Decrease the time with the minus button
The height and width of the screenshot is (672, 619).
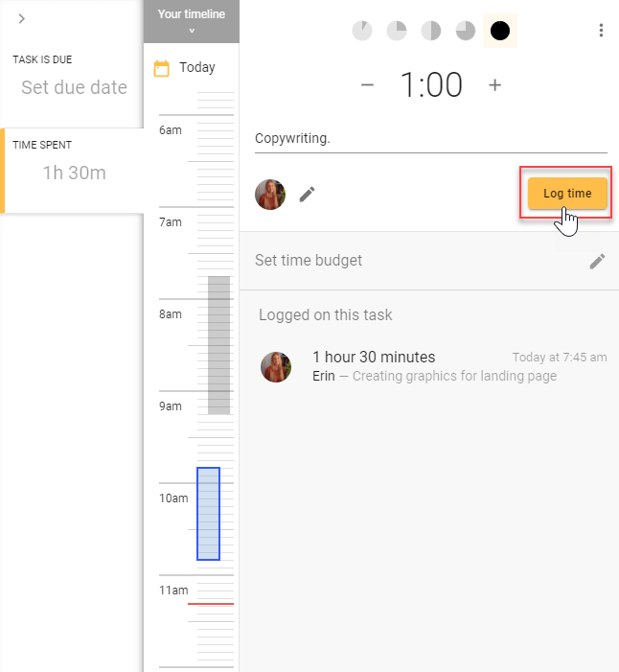coord(367,85)
